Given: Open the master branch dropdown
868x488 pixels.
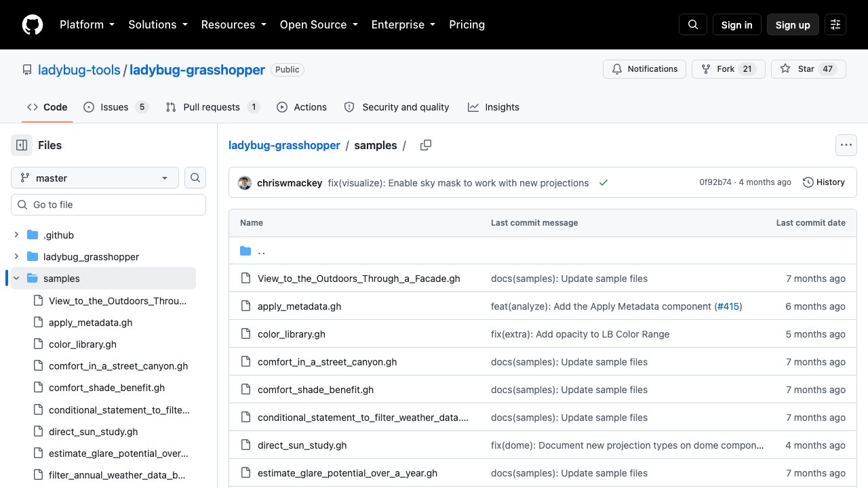Looking at the screenshot, I should coord(95,178).
